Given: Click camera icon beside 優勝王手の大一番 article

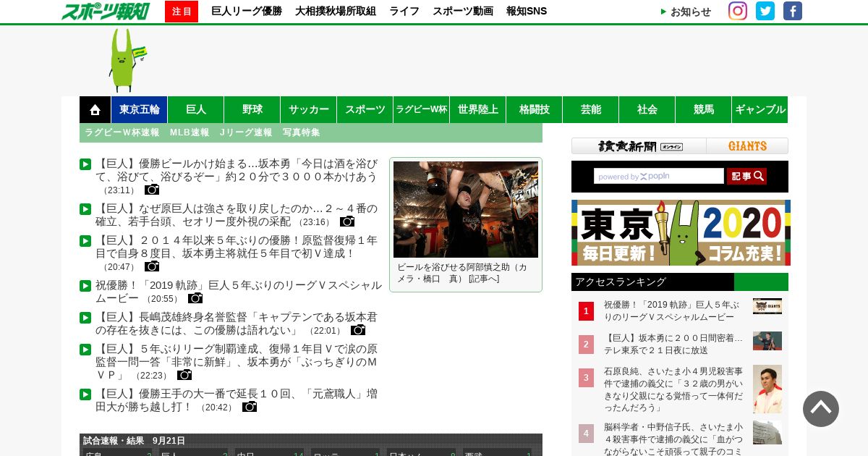Looking at the screenshot, I should click(250, 407).
